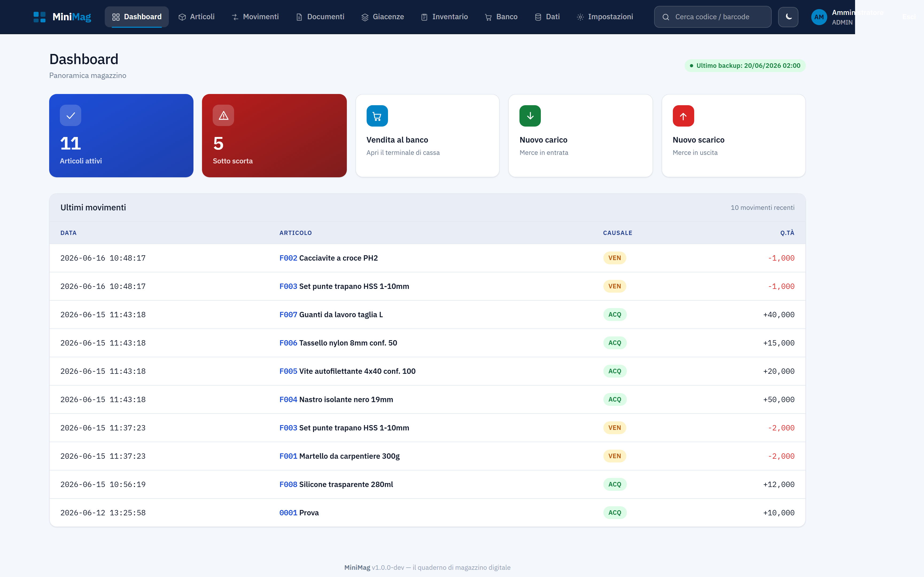The image size is (924, 577).
Task: Click the Articoli box icon
Action: (182, 17)
